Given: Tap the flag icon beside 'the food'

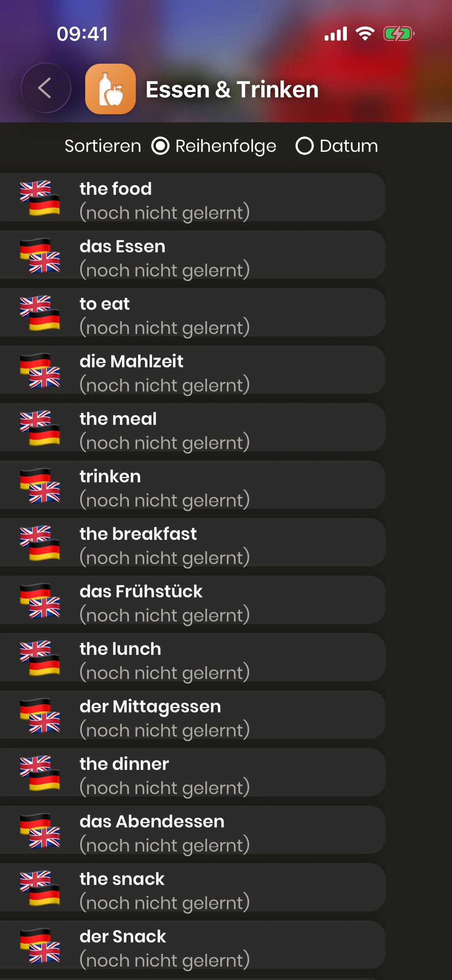Looking at the screenshot, I should pos(40,198).
